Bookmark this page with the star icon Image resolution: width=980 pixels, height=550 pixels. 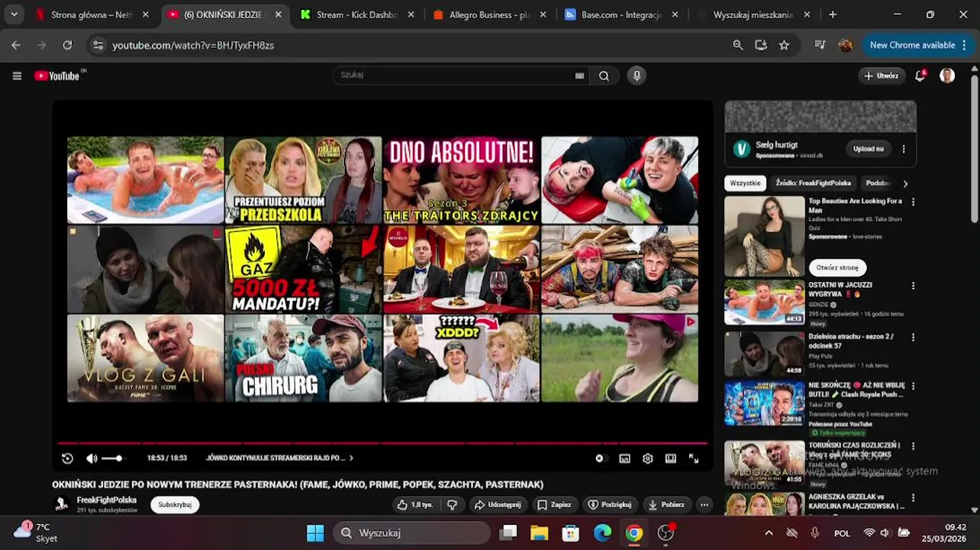click(x=784, y=45)
